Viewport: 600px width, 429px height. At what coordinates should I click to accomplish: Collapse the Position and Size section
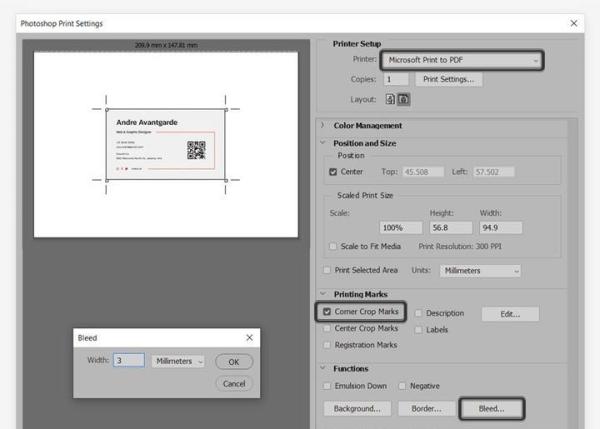point(323,143)
